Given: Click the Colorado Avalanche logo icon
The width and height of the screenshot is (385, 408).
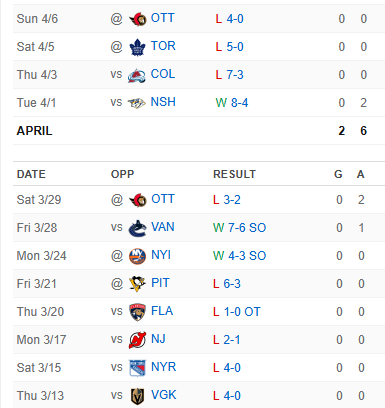Looking at the screenshot, I should [x=137, y=75].
